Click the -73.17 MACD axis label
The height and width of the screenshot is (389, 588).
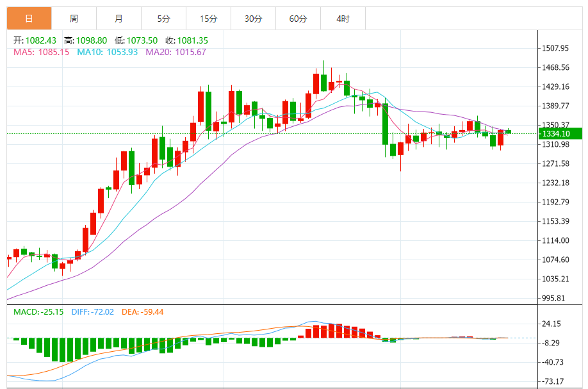[x=555, y=381]
